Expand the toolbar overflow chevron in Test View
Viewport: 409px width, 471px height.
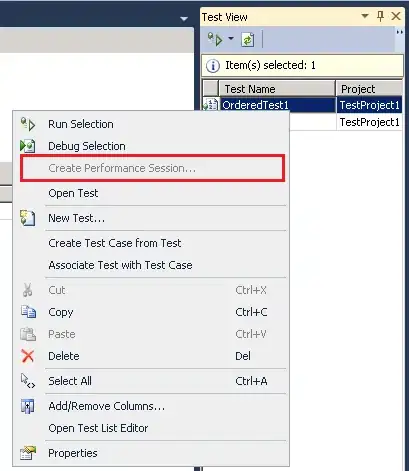[x=399, y=32]
